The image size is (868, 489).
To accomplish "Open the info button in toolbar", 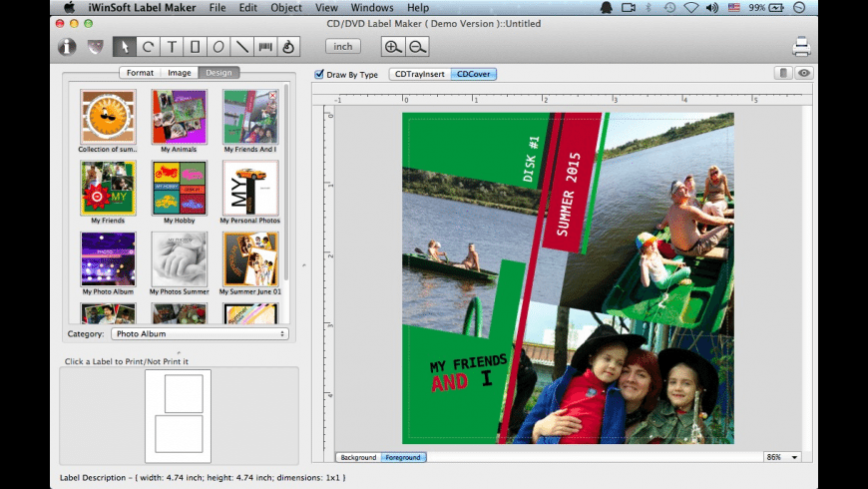I will click(68, 47).
